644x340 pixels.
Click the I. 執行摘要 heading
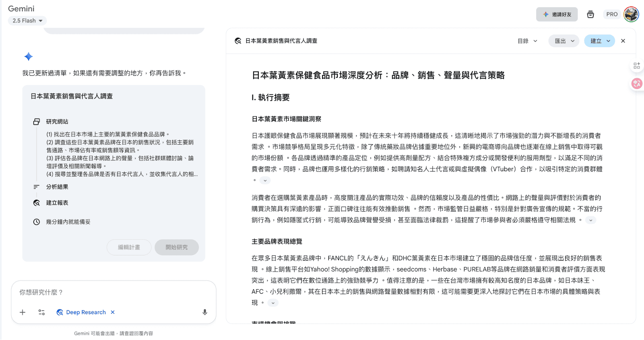[x=270, y=97]
